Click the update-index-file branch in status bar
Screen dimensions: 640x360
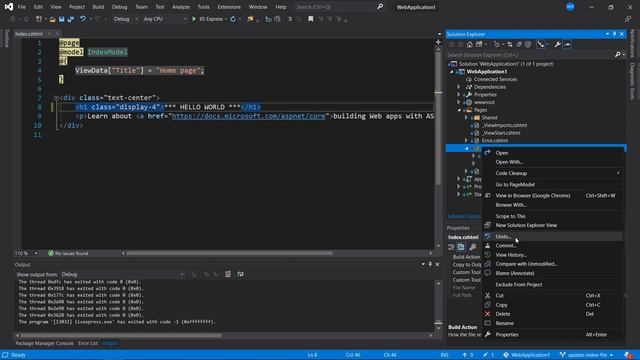click(x=587, y=355)
